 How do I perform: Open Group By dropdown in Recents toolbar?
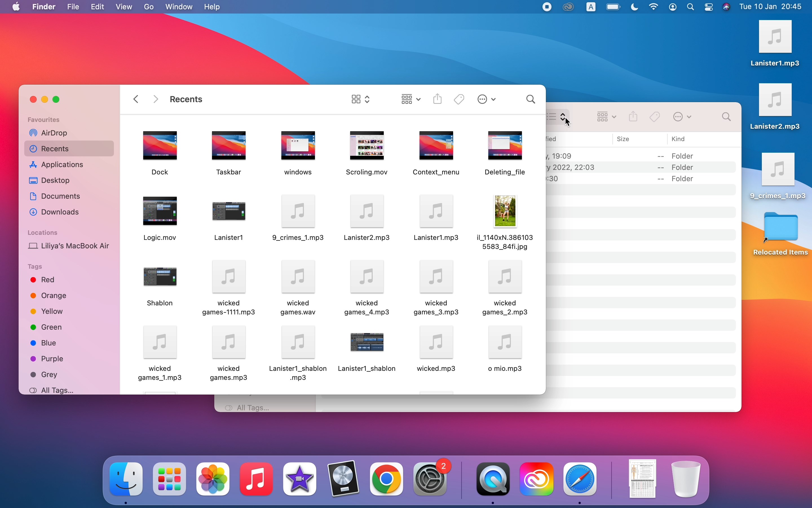click(411, 99)
